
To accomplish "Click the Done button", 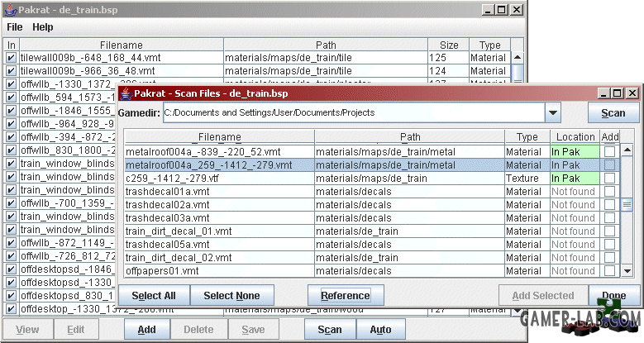I will (613, 296).
